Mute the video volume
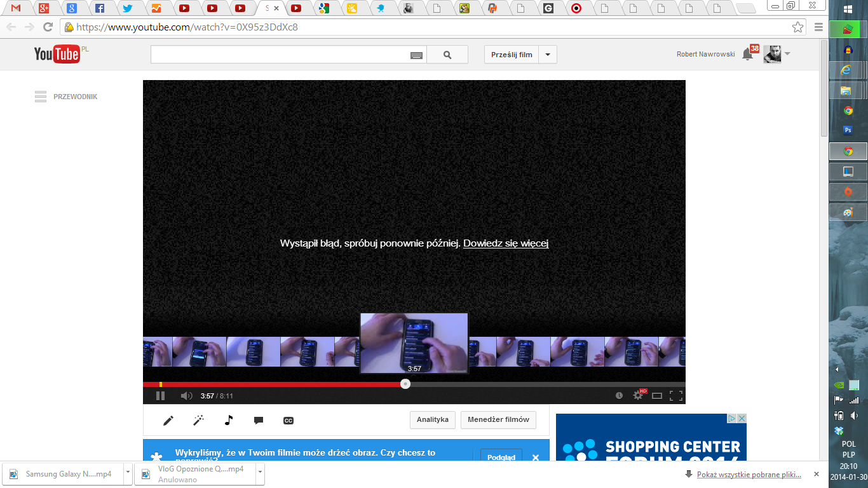 [186, 396]
